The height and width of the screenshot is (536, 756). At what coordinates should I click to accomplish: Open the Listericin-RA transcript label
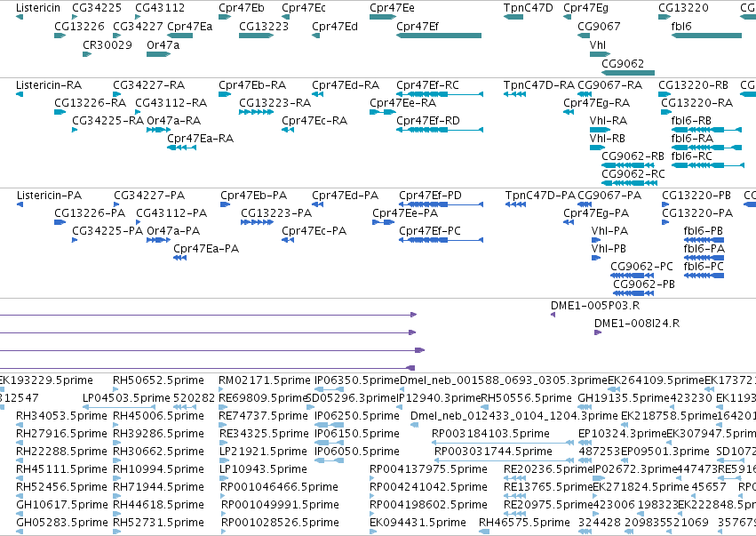tap(49, 85)
